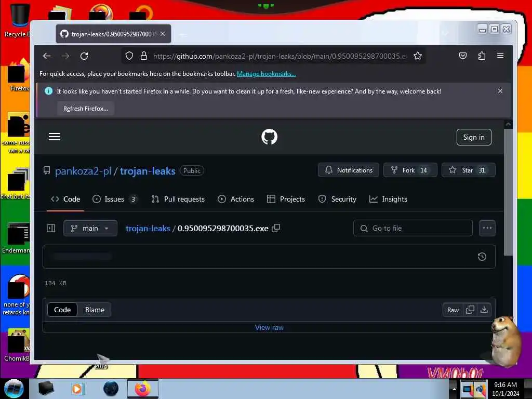Go back with the browser back arrow
The image size is (532, 399).
coord(47,56)
